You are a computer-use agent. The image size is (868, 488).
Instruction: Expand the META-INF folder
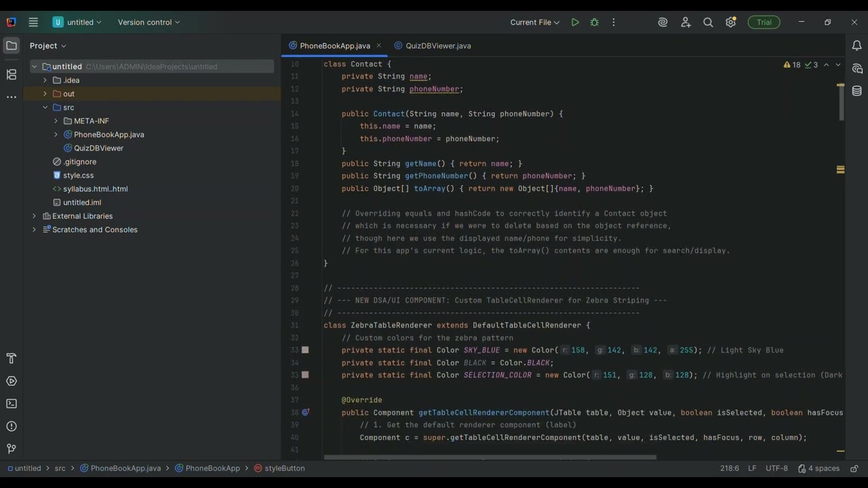pyautogui.click(x=56, y=121)
